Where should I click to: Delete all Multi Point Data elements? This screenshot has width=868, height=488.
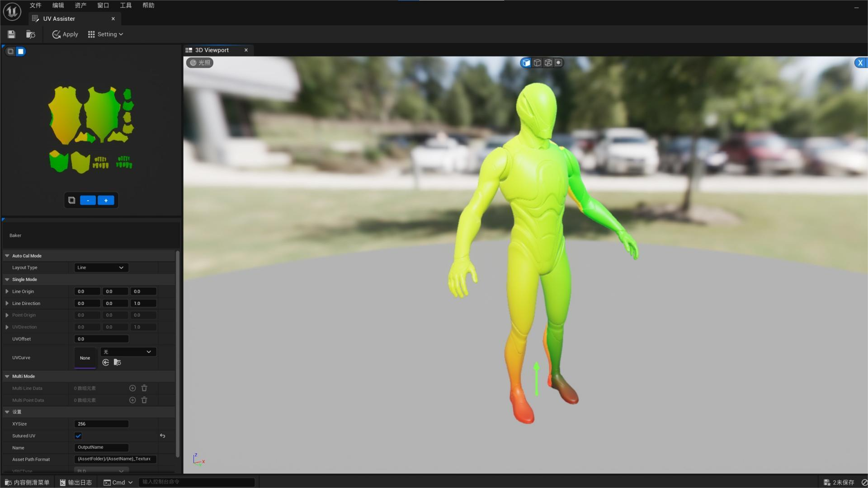click(x=144, y=400)
